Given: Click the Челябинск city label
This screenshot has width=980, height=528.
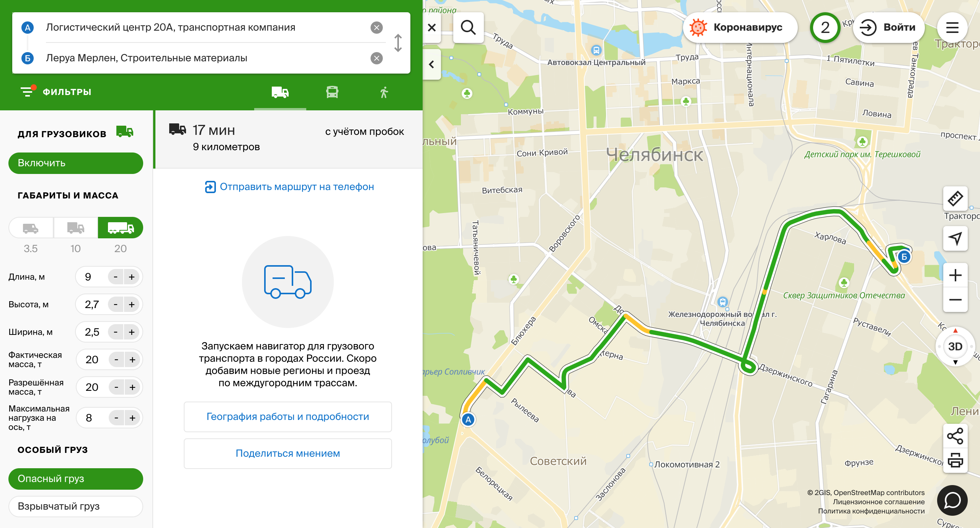Looking at the screenshot, I should (x=655, y=155).
